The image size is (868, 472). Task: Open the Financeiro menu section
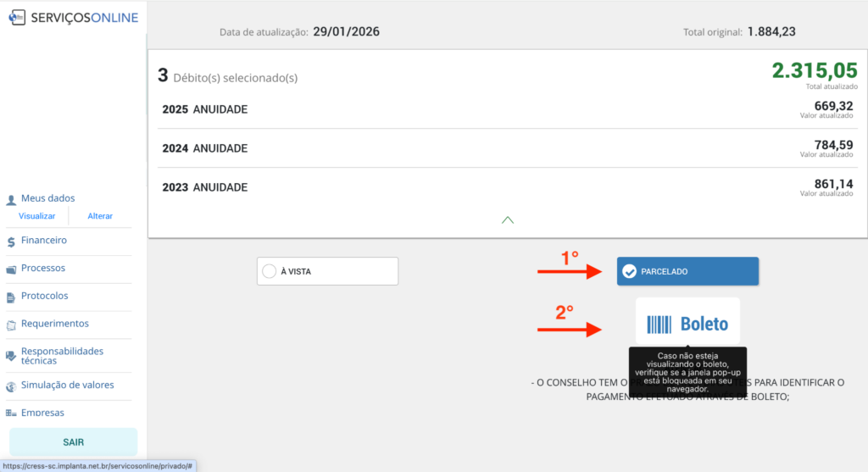pyautogui.click(x=44, y=241)
